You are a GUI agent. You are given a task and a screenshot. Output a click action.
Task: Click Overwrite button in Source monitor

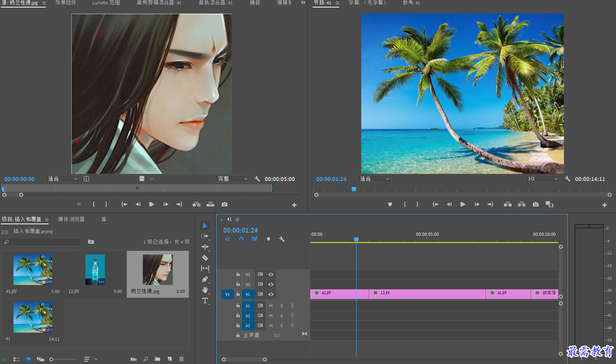pos(211,204)
